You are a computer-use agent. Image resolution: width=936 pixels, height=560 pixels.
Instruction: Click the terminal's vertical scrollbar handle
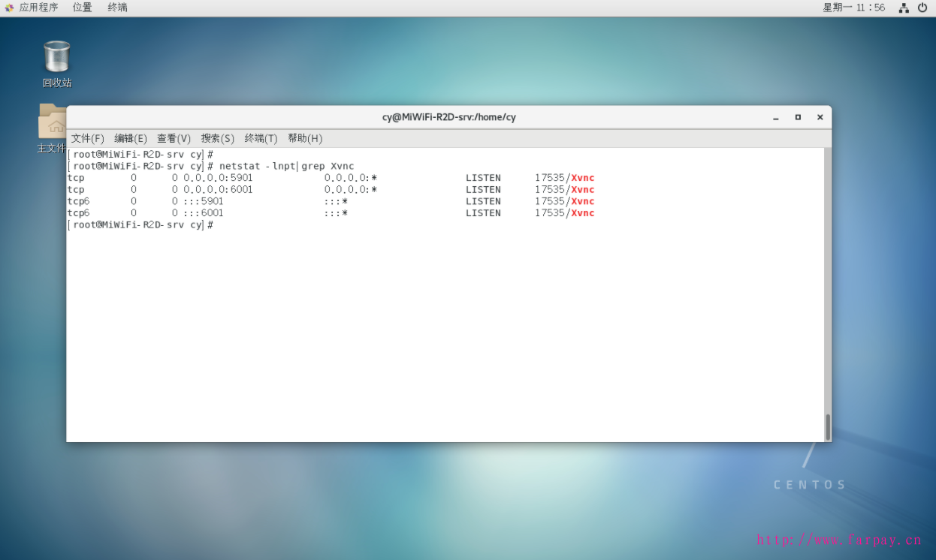(x=828, y=426)
